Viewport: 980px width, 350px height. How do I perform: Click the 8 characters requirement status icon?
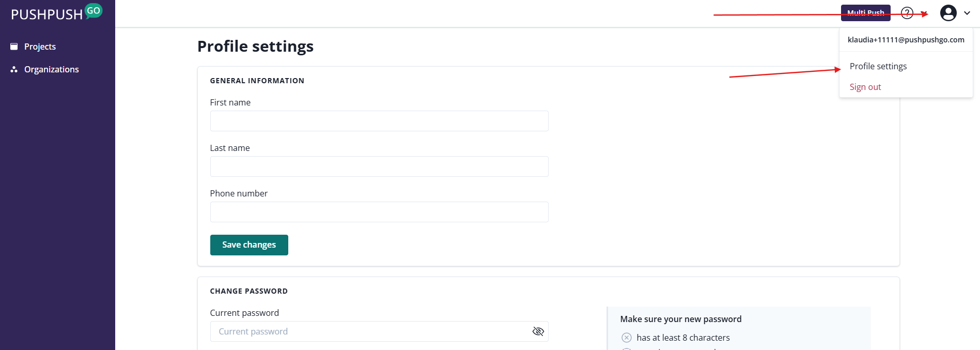[627, 338]
